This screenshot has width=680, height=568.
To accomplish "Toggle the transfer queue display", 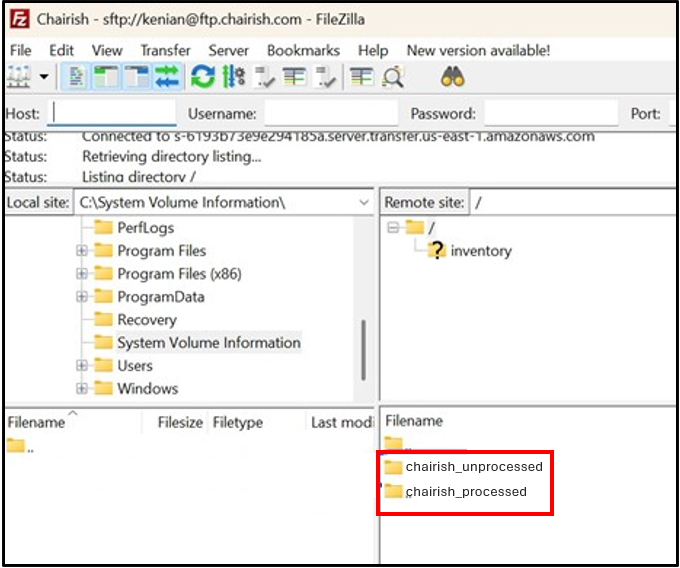I will pyautogui.click(x=167, y=77).
